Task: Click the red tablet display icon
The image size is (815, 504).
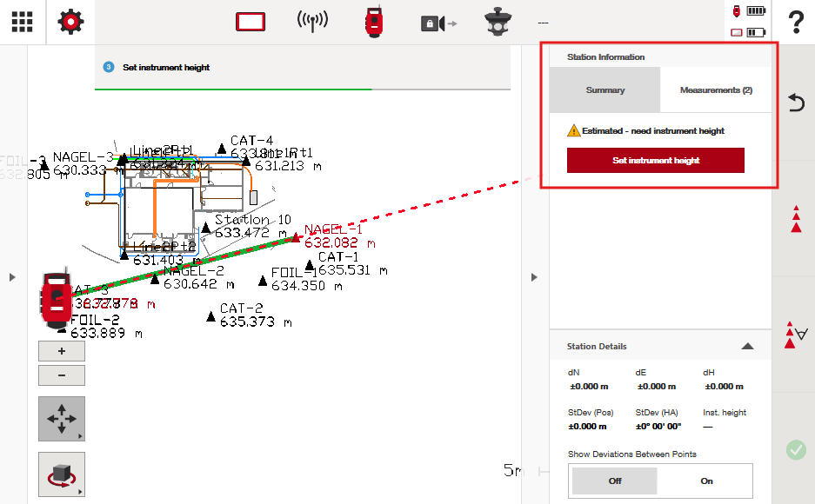Action: 251,22
